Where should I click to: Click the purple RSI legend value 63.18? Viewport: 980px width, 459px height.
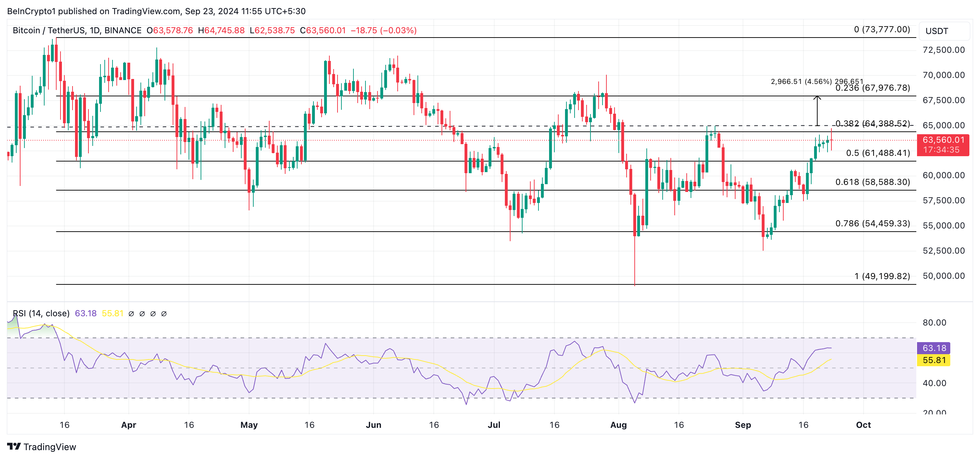click(86, 313)
